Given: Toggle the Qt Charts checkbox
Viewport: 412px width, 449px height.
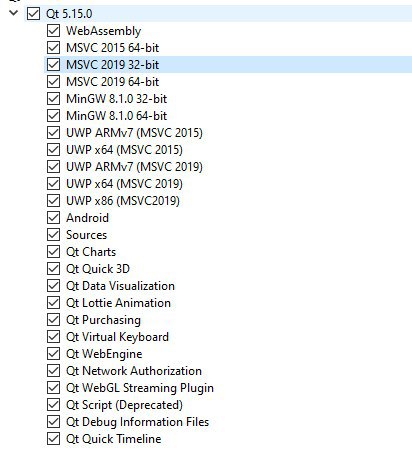Looking at the screenshot, I should [53, 252].
